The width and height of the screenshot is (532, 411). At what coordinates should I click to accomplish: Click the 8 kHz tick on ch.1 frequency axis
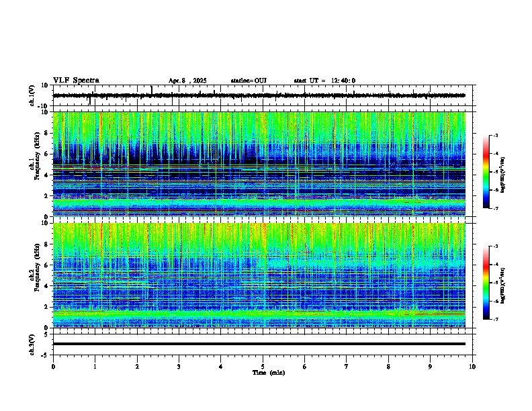pos(46,133)
